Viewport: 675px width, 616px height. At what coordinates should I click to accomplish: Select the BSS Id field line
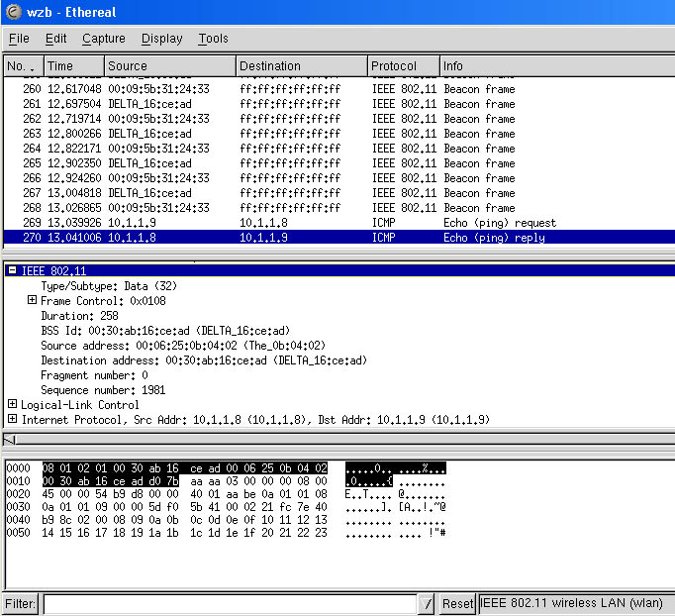point(165,331)
